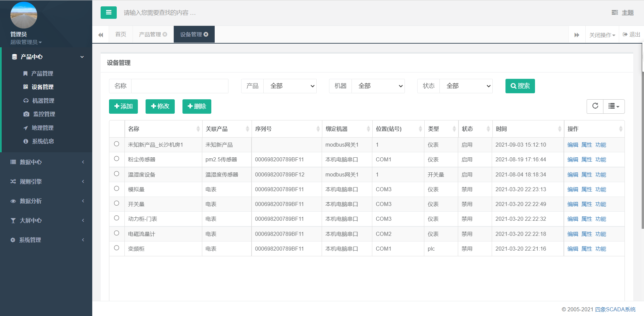Switch to the 首页 tab
Viewport: 644px width, 316px height.
coord(121,34)
